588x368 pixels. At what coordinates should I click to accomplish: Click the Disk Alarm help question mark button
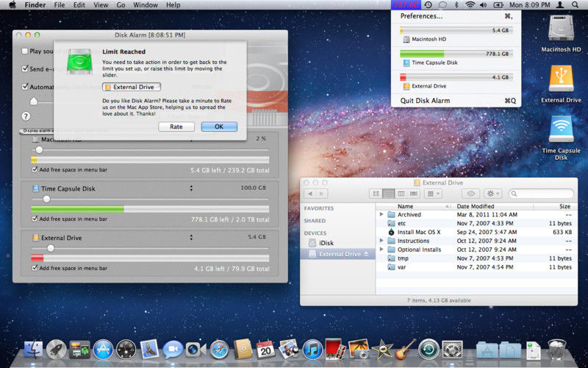(26, 116)
